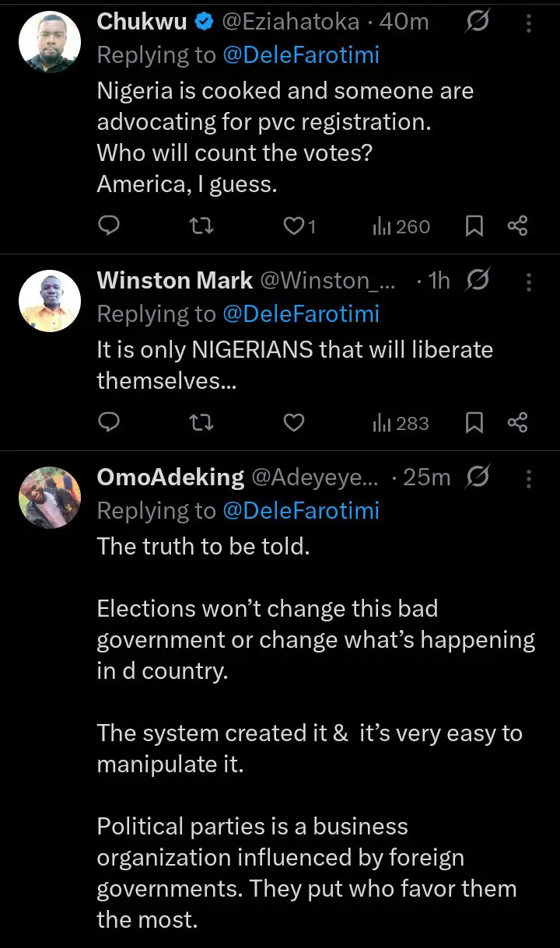The image size is (560, 948).
Task: Open more options on OmoAdeking's tweet
Action: pos(529,477)
